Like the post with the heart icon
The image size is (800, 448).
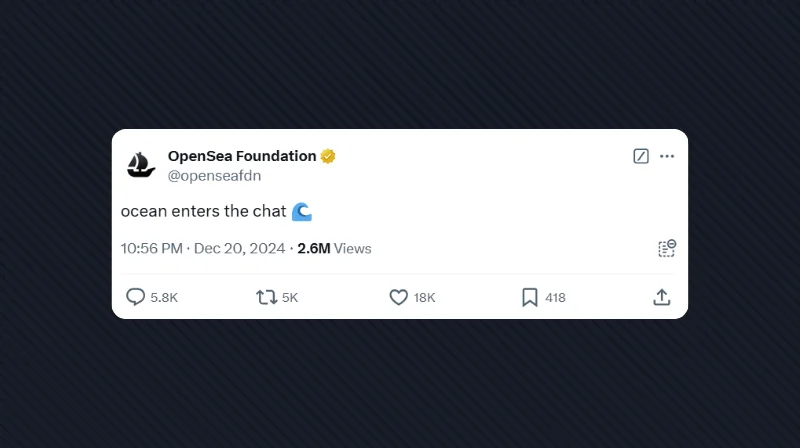point(398,297)
